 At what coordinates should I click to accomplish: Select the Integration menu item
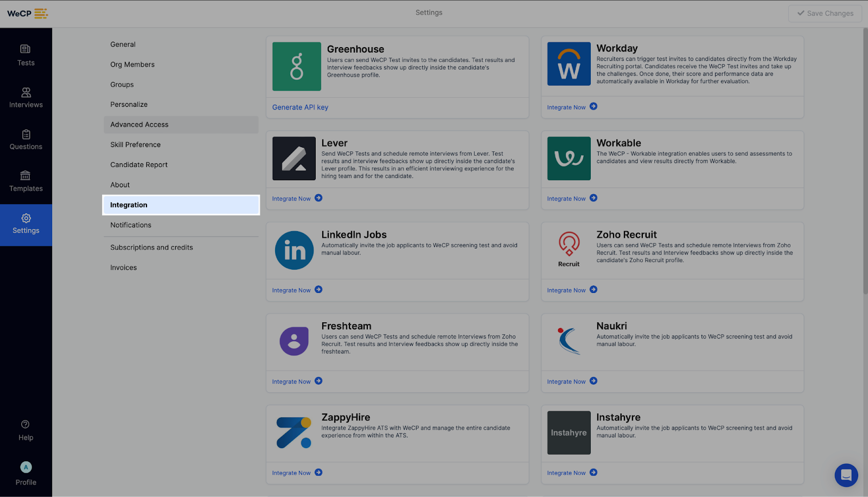181,205
